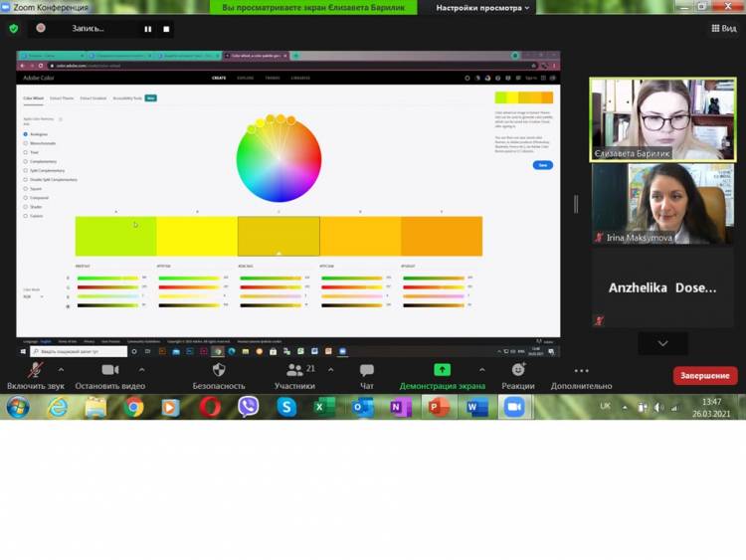746x560 pixels.
Task: Open audio options arrow beside Включить звук
Action: pos(68,369)
